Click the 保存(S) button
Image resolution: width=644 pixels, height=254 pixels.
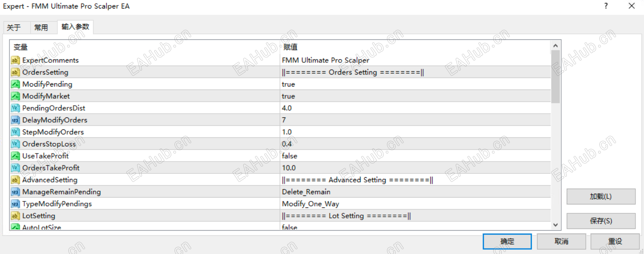[x=601, y=221]
